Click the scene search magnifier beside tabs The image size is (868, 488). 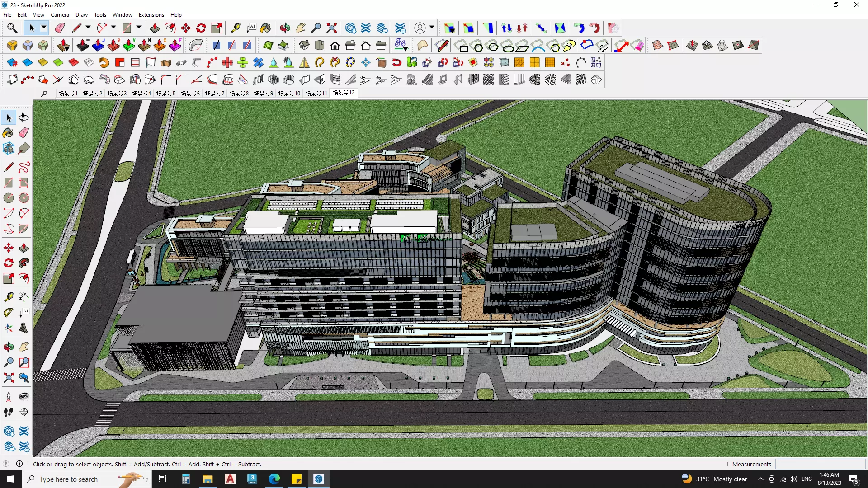(x=44, y=94)
